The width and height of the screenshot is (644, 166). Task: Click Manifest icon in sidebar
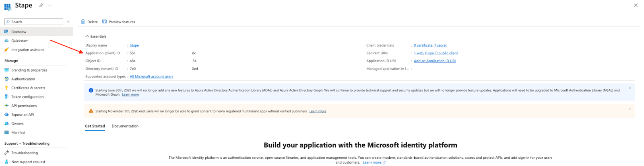click(6, 133)
